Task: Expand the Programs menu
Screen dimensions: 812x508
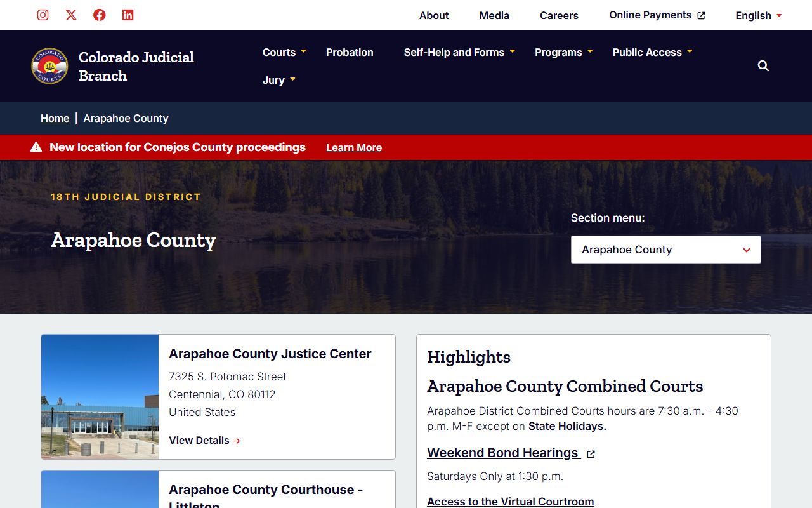Action: click(564, 52)
